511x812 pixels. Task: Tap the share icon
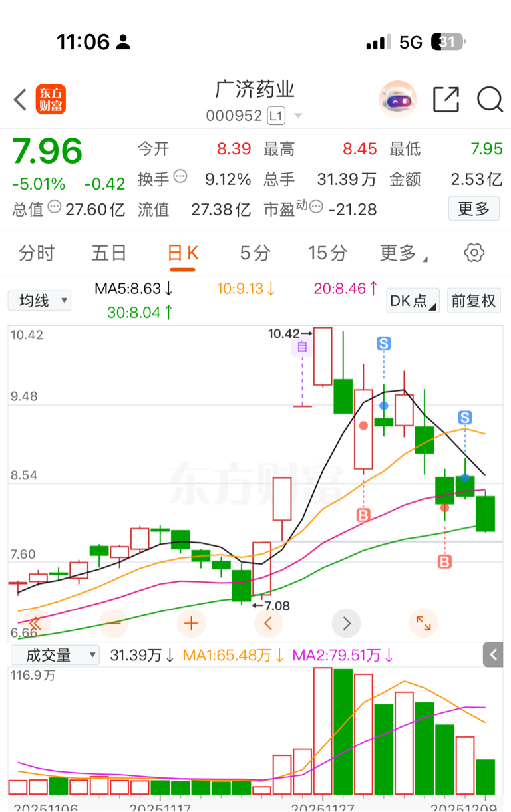tap(446, 100)
